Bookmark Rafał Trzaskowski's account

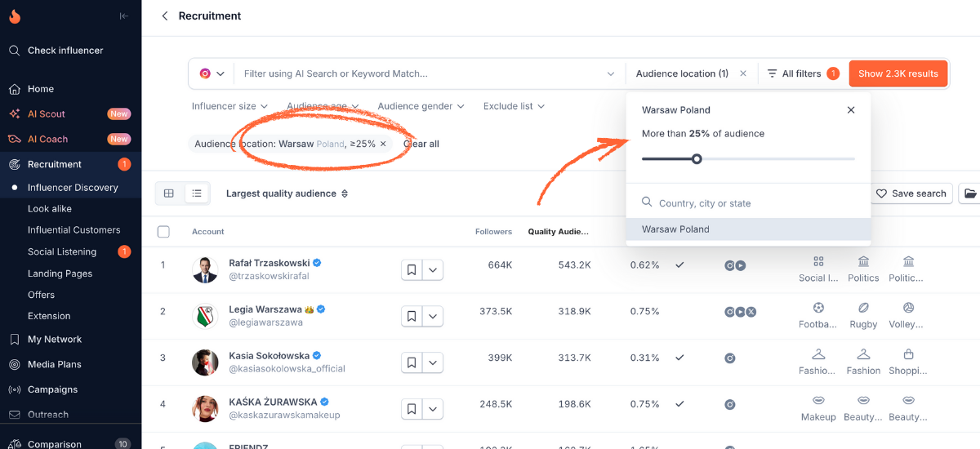[412, 270]
